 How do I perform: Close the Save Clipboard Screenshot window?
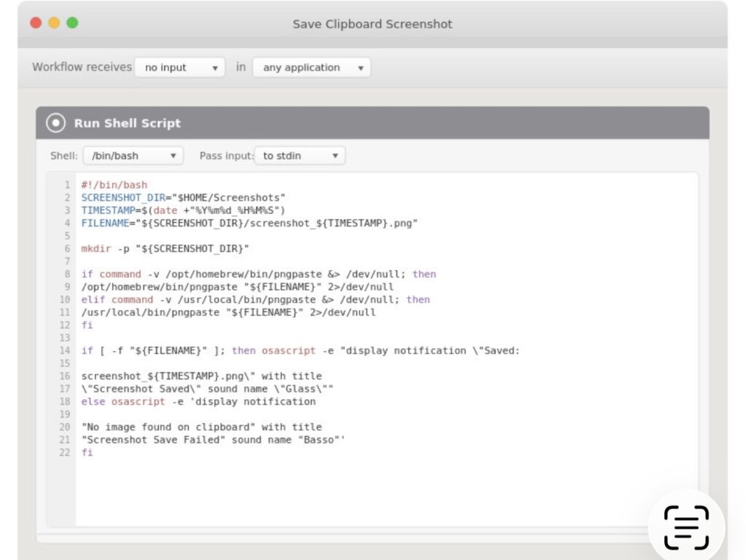[36, 23]
